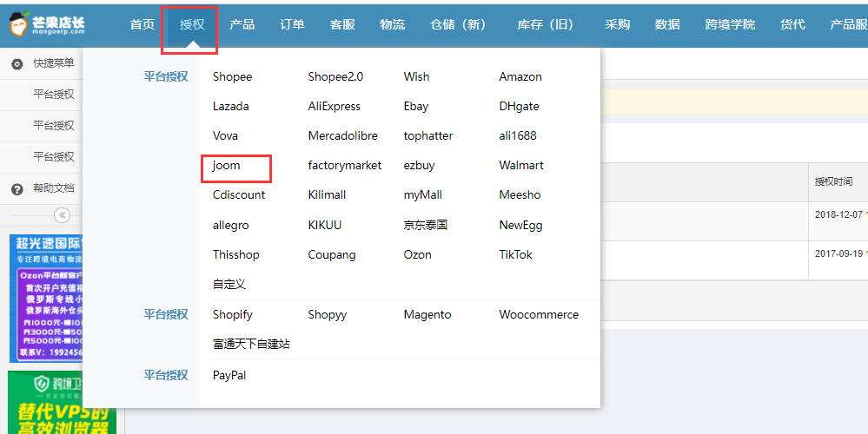Open the 超光速国际 logistics ad banner

click(47, 298)
